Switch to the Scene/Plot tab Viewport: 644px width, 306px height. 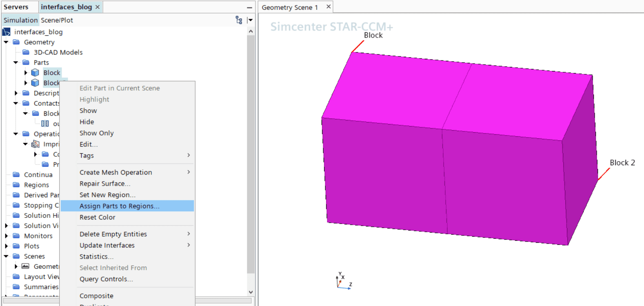[x=57, y=20]
